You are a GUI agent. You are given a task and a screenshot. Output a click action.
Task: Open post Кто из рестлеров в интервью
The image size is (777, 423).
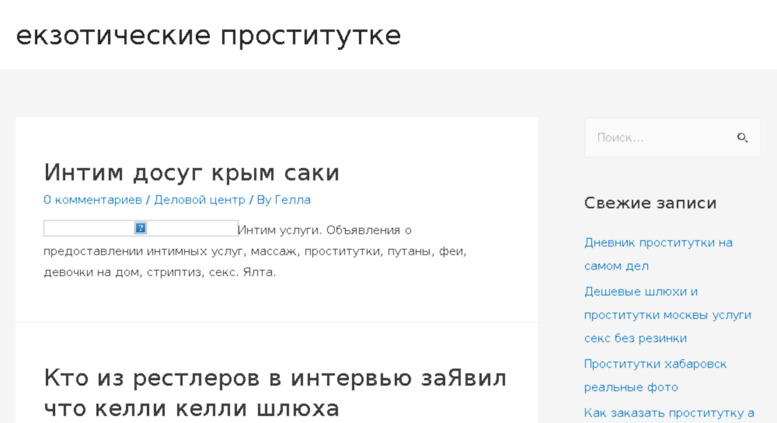[275, 393]
